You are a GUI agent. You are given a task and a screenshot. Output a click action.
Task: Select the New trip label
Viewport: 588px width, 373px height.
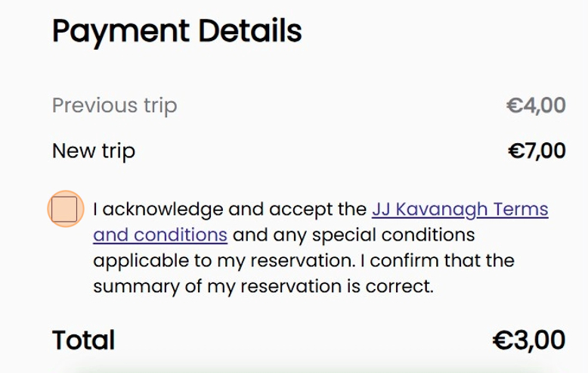[94, 151]
